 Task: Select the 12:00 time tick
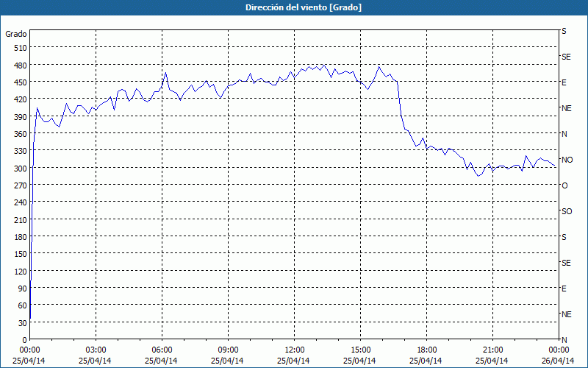tap(295, 350)
